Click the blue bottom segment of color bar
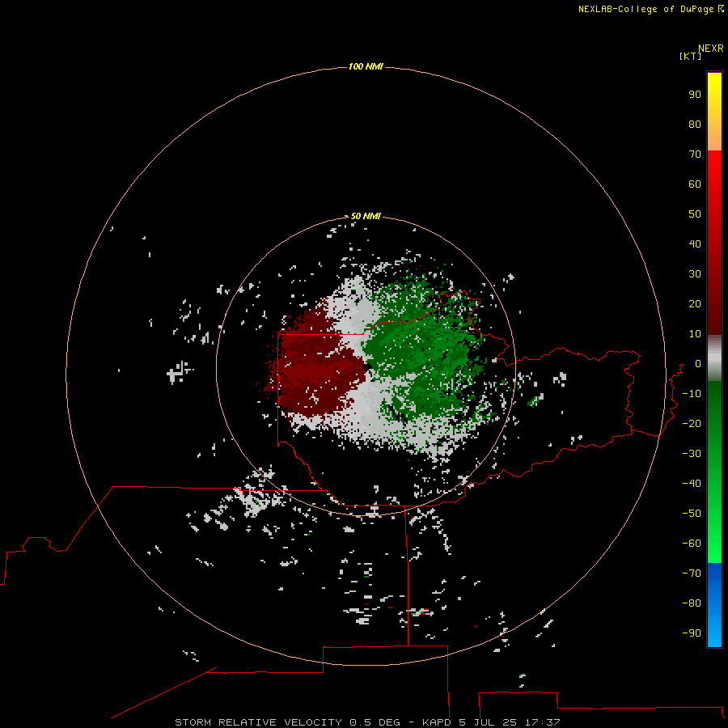 [714, 604]
